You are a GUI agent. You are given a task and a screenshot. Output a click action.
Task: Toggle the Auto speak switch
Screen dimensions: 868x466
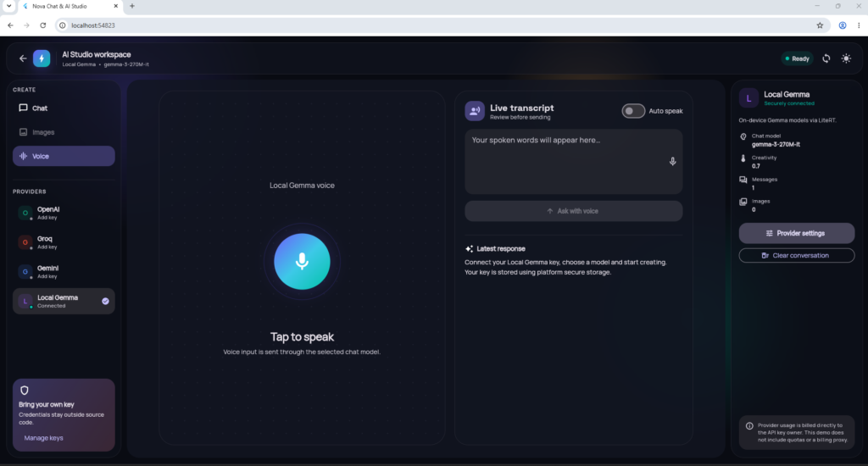632,111
